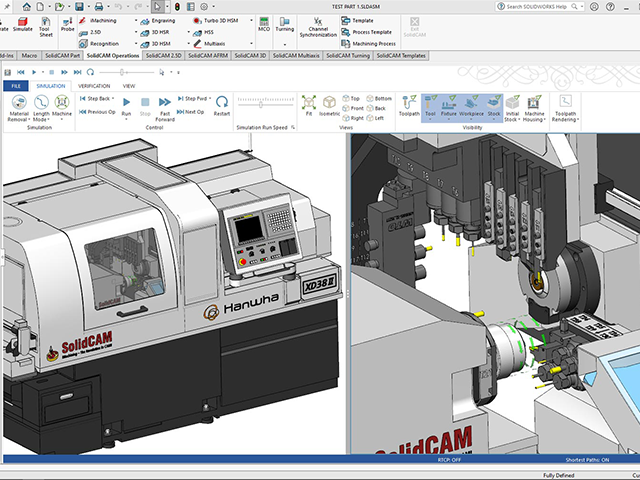Expand Multiaxis dropdown arrow
Image resolution: width=640 pixels, height=480 pixels.
click(x=251, y=43)
